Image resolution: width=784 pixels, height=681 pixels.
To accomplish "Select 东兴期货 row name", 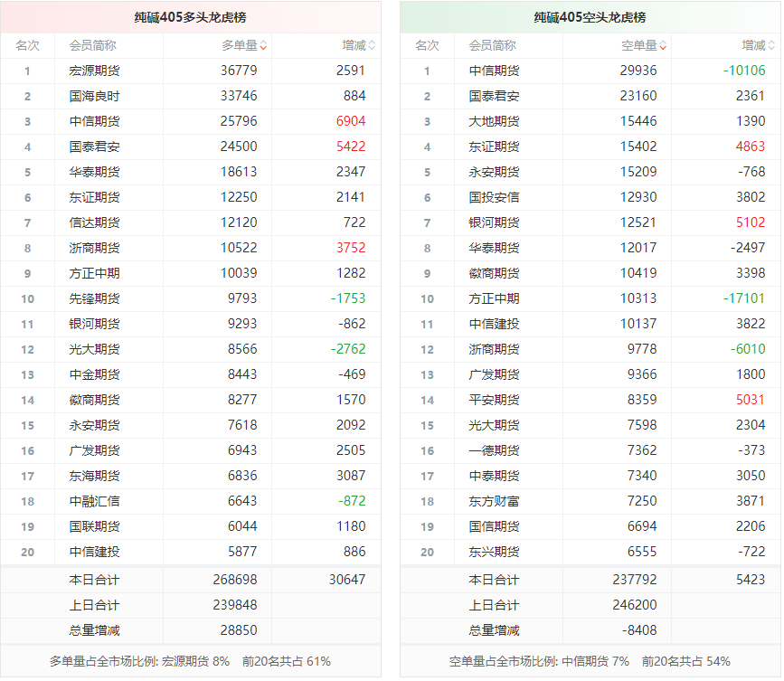I will coord(494,552).
